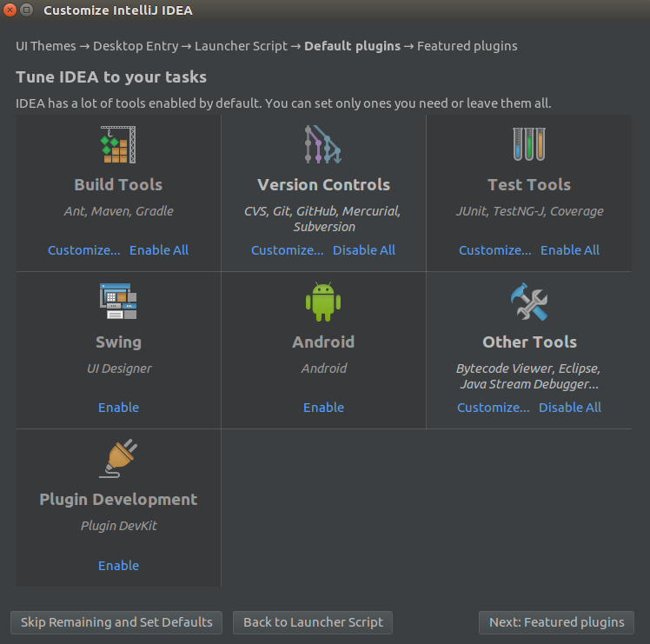The image size is (650, 644).
Task: Go back to Launcher Script step
Action: 313,622
